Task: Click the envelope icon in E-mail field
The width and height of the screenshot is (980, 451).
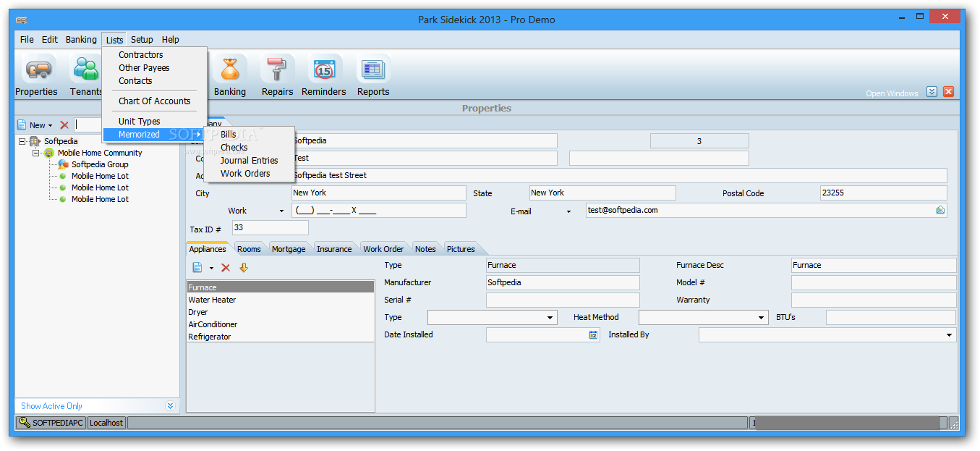Action: [x=940, y=210]
